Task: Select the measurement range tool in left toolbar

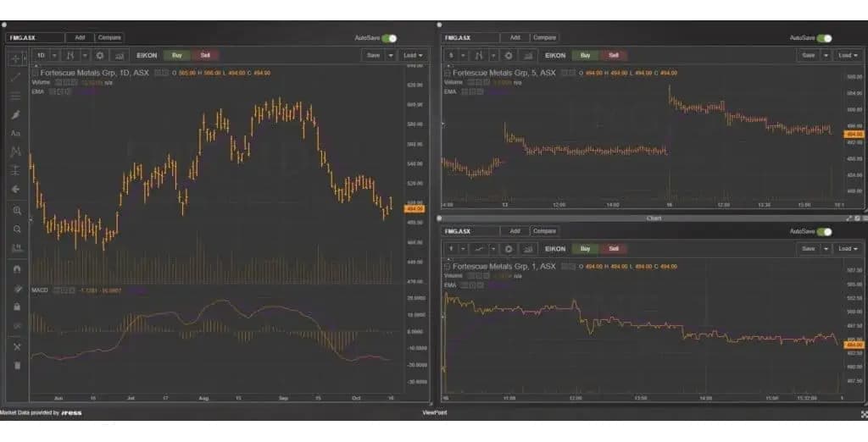Action: click(x=15, y=170)
